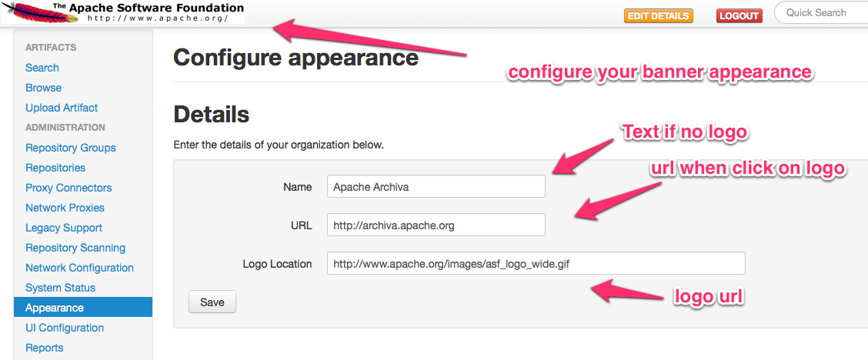Select Proxy Connectors in sidebar
Screen dimensions: 868x360
pos(68,188)
